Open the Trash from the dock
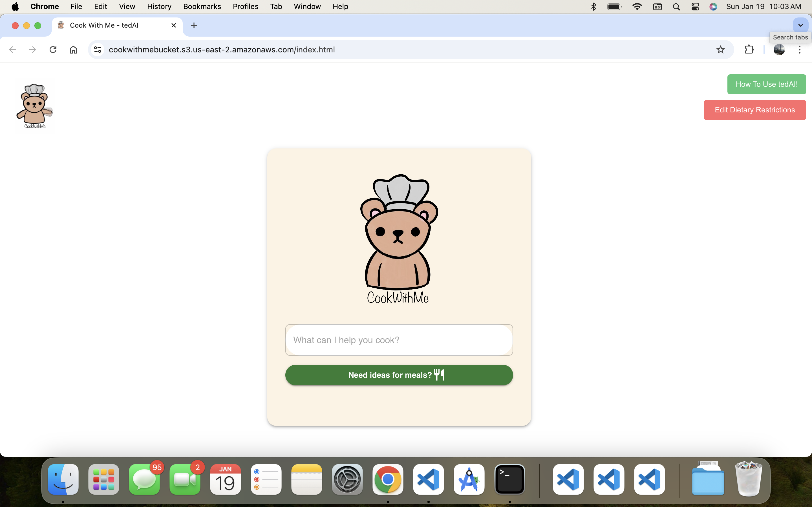Image resolution: width=812 pixels, height=507 pixels. click(x=749, y=479)
